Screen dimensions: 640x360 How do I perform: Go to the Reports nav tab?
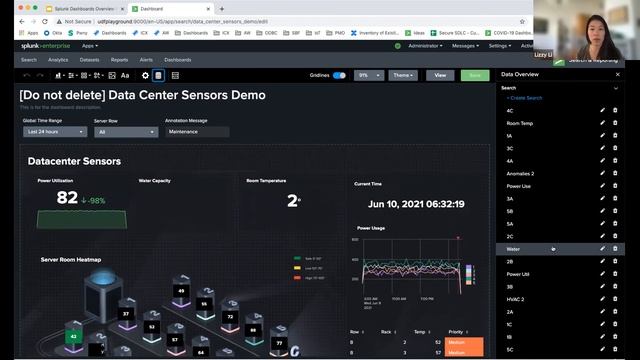tap(119, 60)
